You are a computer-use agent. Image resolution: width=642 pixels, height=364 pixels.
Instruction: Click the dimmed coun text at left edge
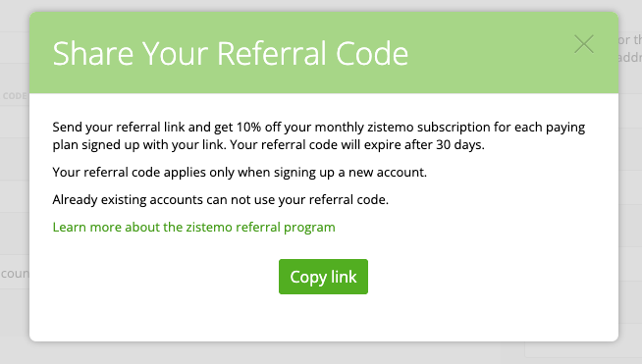[15, 273]
